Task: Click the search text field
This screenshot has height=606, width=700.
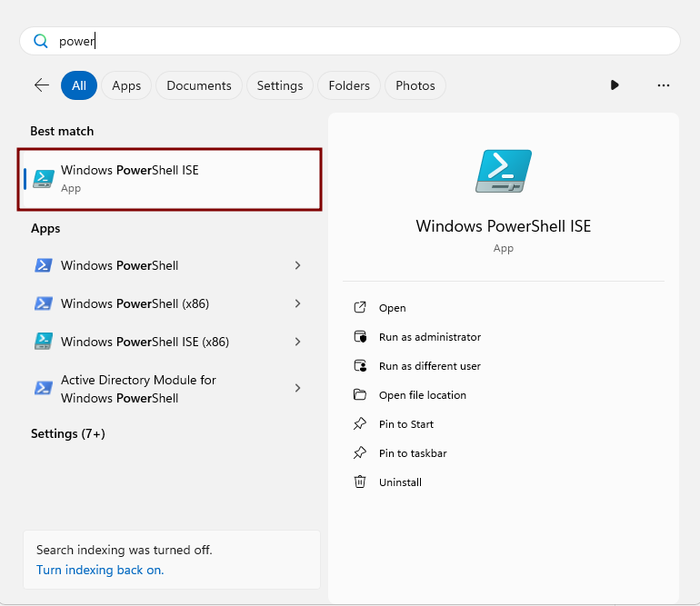Action: click(364, 41)
